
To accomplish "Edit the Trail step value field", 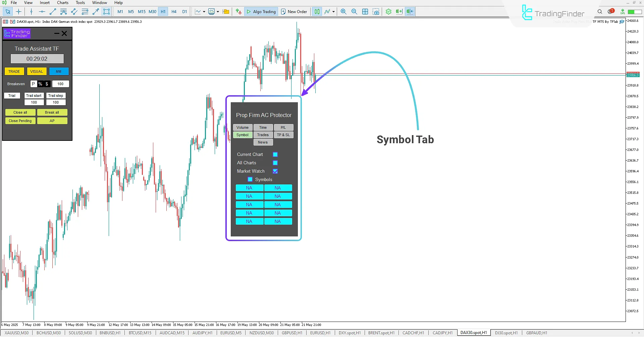I will coord(56,102).
